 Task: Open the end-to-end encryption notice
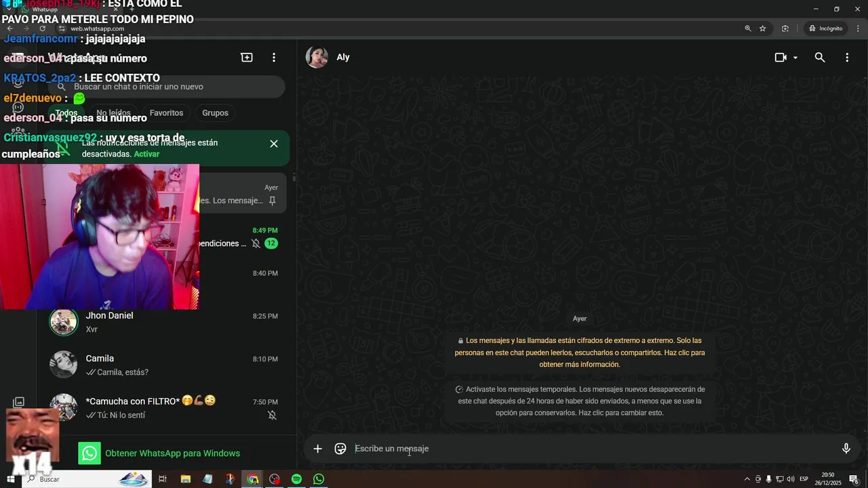[580, 352]
